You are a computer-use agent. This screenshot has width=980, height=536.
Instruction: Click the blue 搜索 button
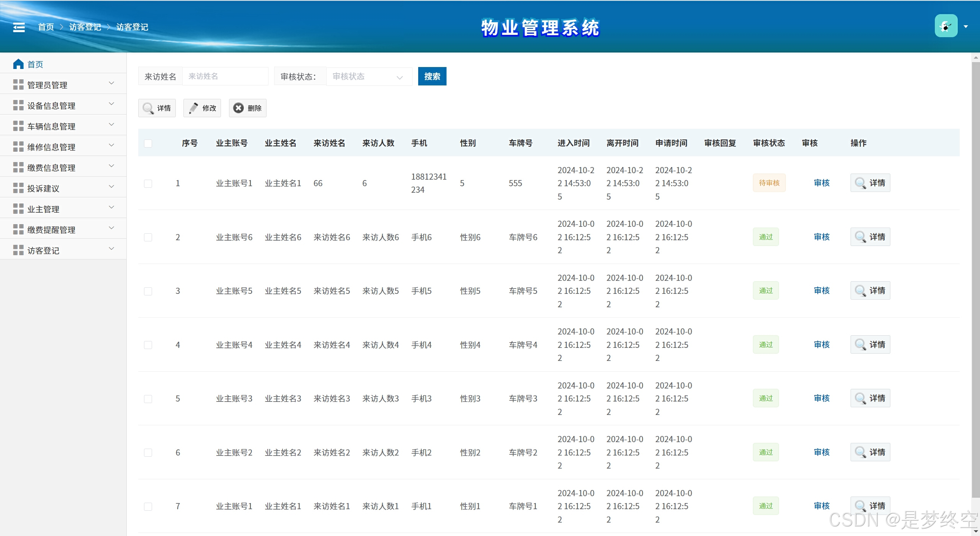pos(432,76)
